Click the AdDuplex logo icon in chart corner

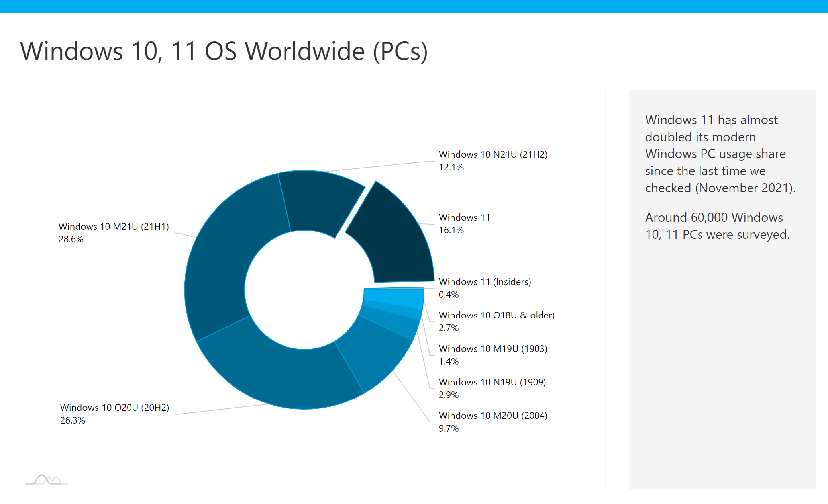[47, 479]
